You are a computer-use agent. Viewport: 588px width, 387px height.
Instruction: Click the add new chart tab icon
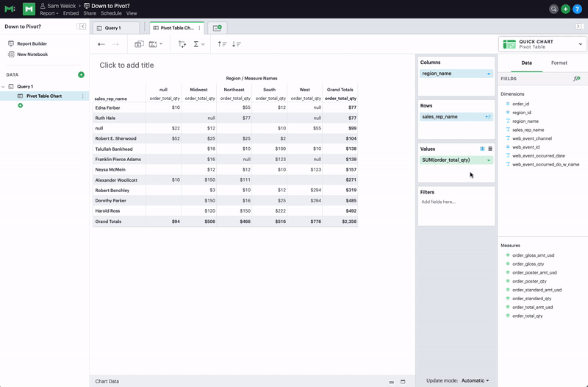(218, 27)
